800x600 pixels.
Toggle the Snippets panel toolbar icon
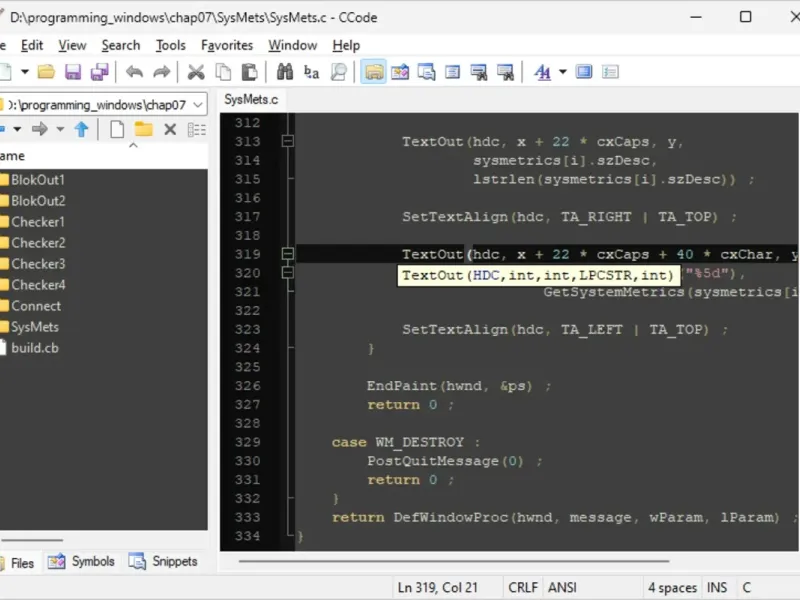(x=427, y=72)
